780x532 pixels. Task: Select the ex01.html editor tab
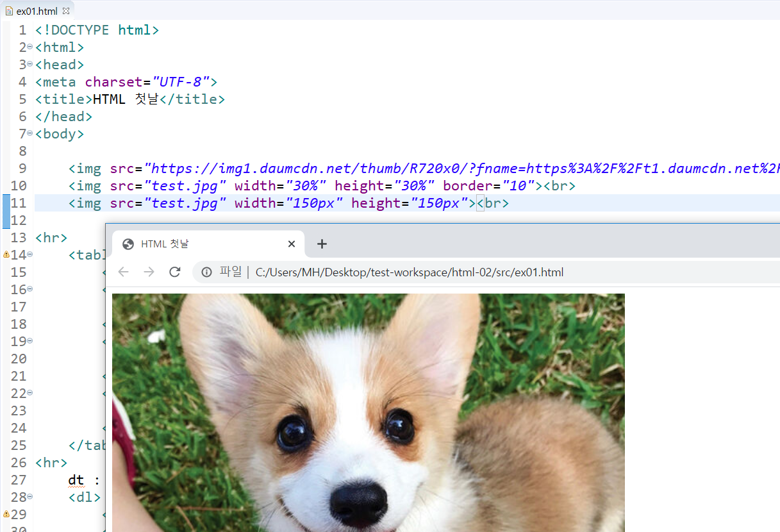[x=38, y=11]
